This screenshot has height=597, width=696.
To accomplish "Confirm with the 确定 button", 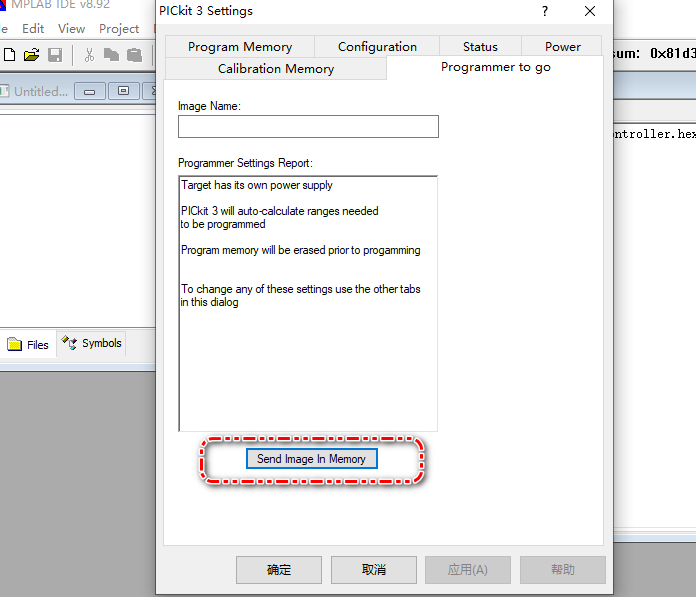I will 279,569.
